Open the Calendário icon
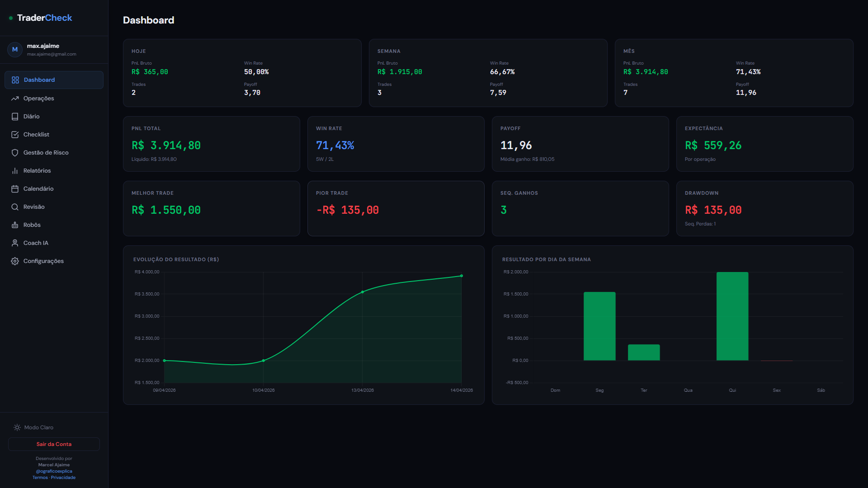868x488 pixels. pos(15,188)
